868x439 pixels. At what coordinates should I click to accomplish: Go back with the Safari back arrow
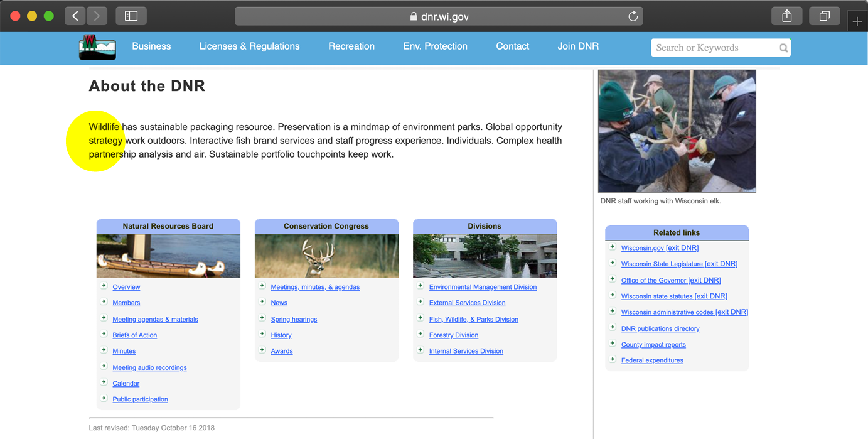[x=75, y=16]
